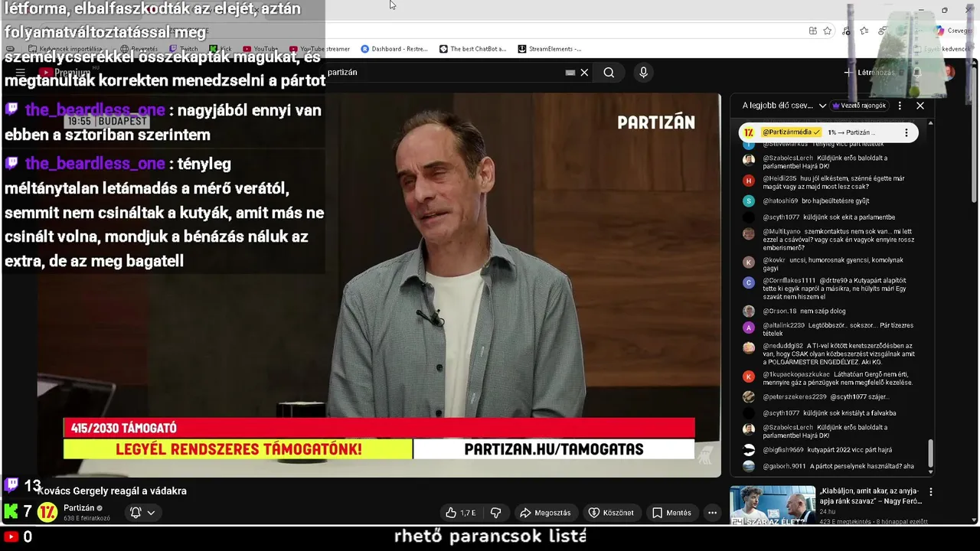Open the 'Dashboard - Restre...' bookmark
The width and height of the screenshot is (980, 551).
pyautogui.click(x=394, y=49)
